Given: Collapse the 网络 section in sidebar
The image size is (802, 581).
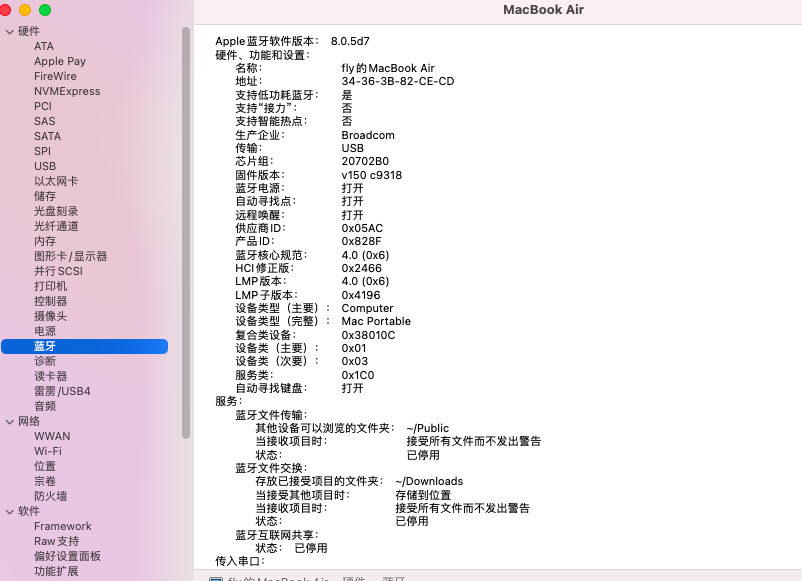Looking at the screenshot, I should pos(9,422).
